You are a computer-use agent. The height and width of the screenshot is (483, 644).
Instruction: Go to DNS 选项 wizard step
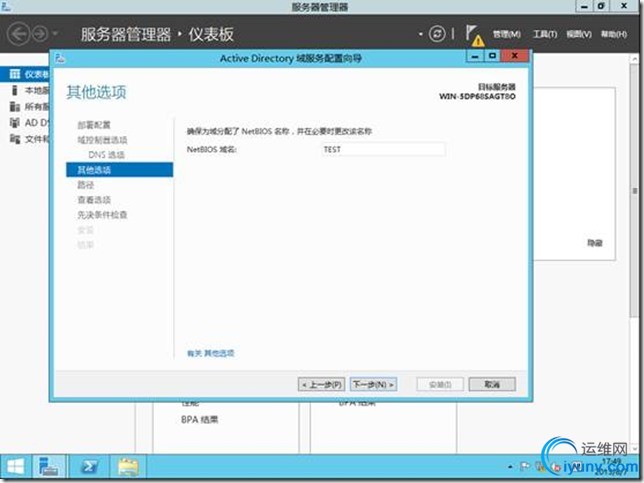(x=106, y=155)
